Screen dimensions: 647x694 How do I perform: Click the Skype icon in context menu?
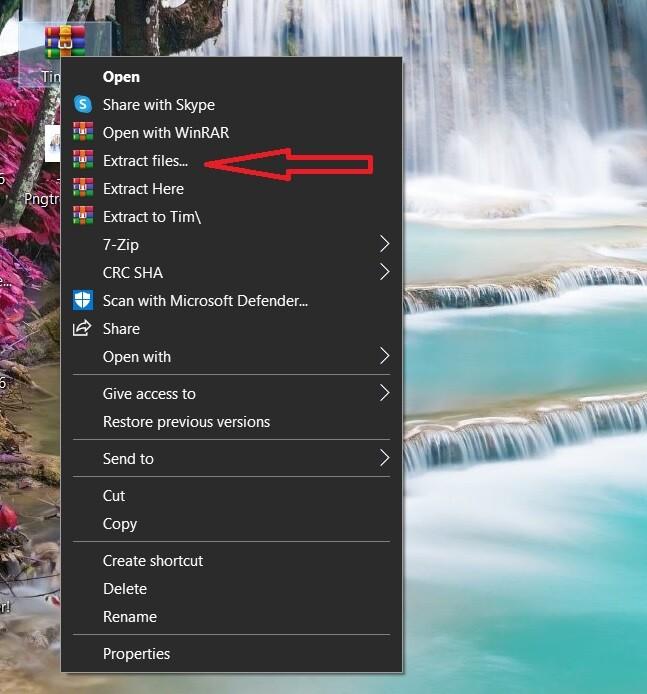[83, 104]
